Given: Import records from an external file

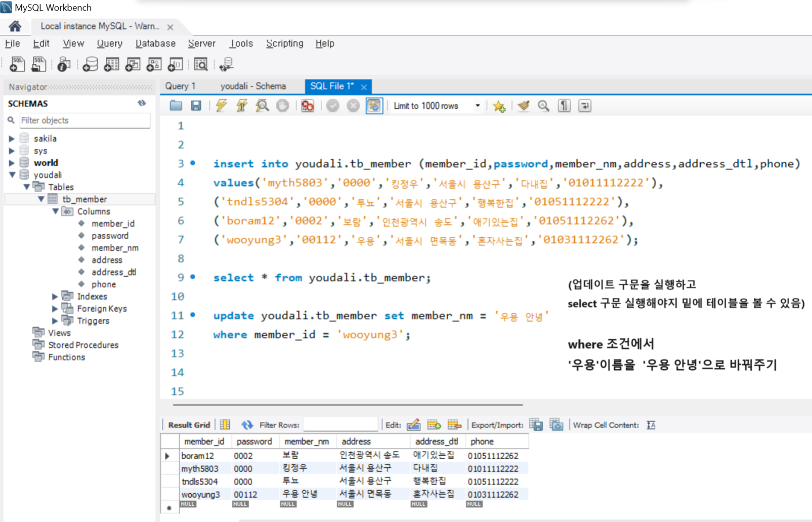Looking at the screenshot, I should click(x=557, y=425).
